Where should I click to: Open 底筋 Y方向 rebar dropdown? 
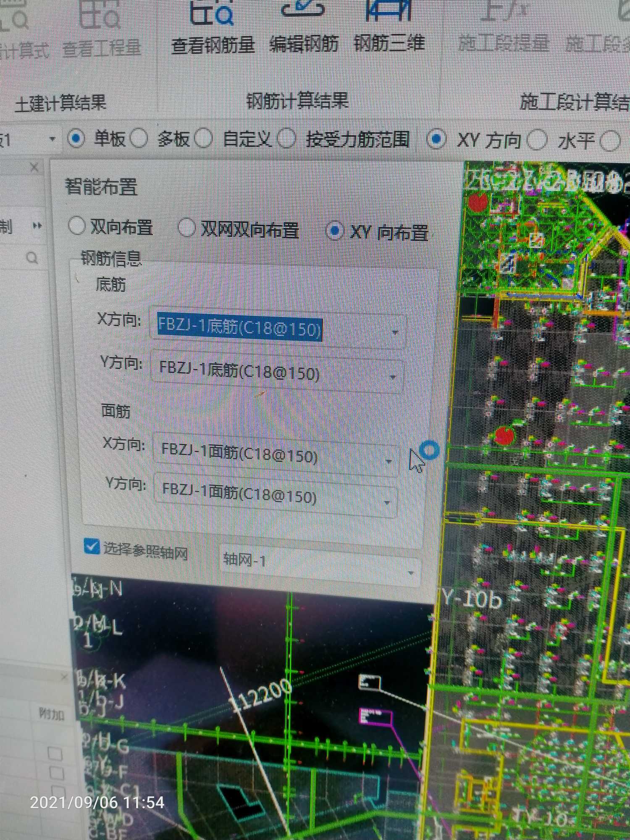pyautogui.click(x=393, y=377)
